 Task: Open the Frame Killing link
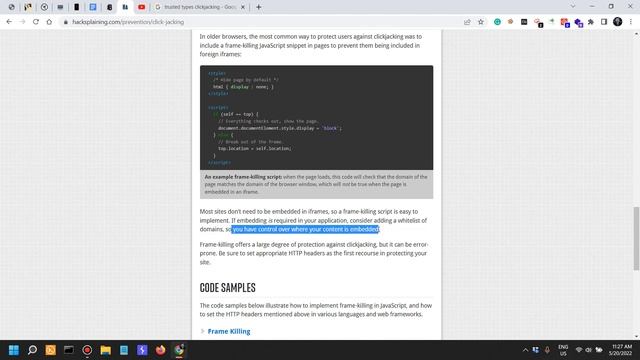pyautogui.click(x=229, y=331)
